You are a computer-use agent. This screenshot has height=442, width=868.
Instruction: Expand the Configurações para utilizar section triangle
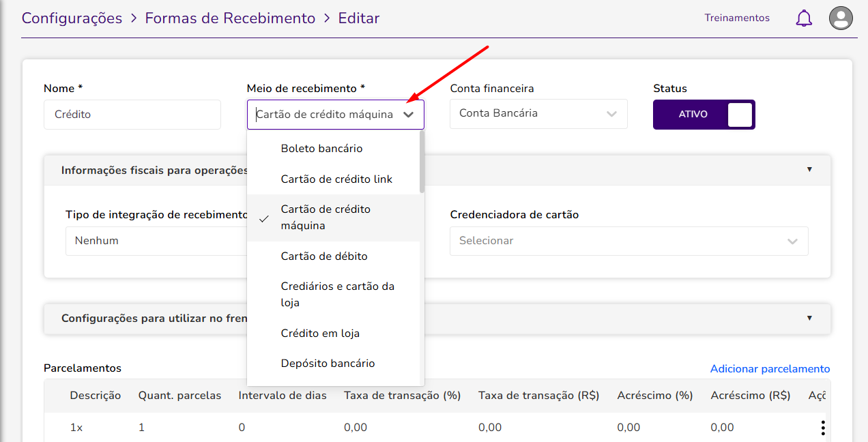[x=809, y=318]
